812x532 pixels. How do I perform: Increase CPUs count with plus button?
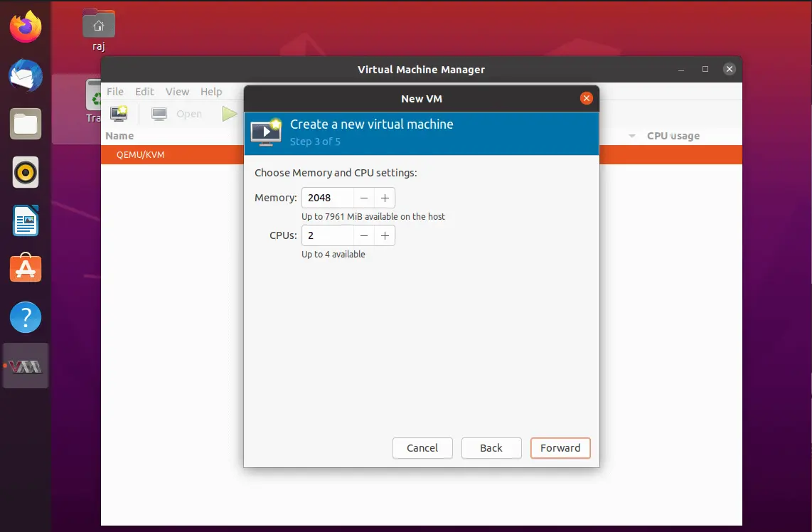pyautogui.click(x=385, y=235)
